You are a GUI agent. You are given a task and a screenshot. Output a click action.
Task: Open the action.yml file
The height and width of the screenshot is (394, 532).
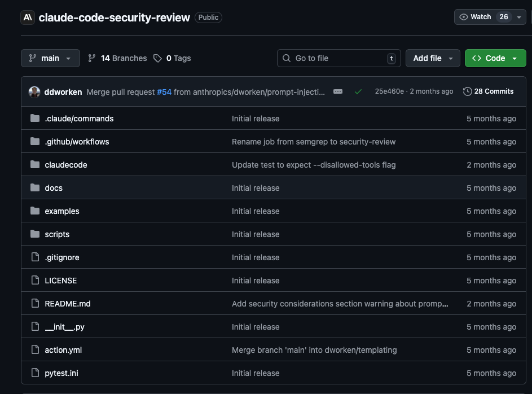(63, 350)
